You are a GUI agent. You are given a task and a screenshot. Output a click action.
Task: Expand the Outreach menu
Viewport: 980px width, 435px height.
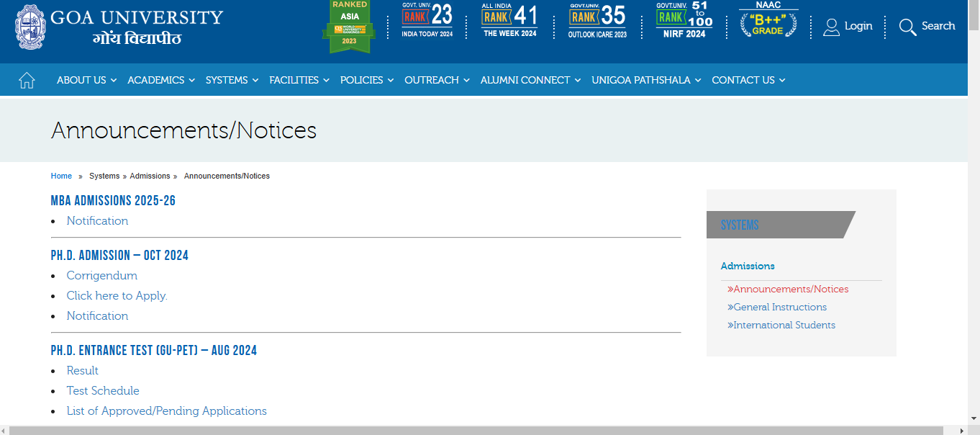click(437, 80)
